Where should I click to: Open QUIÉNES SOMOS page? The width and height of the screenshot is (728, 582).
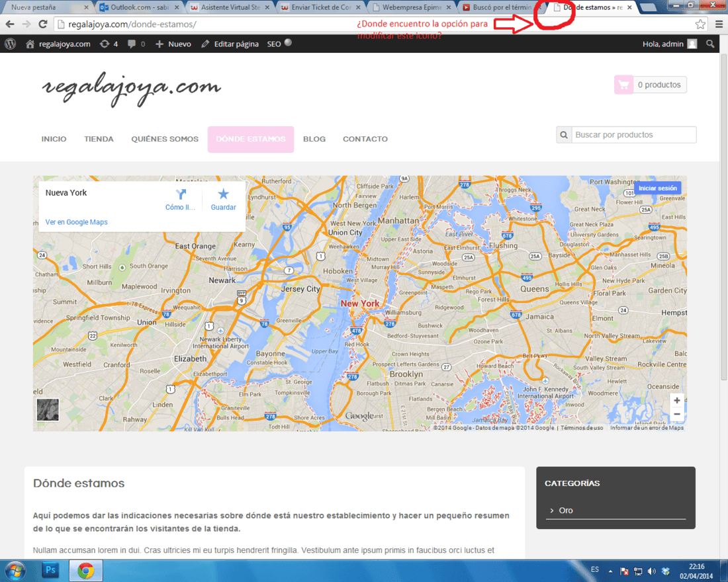[165, 139]
